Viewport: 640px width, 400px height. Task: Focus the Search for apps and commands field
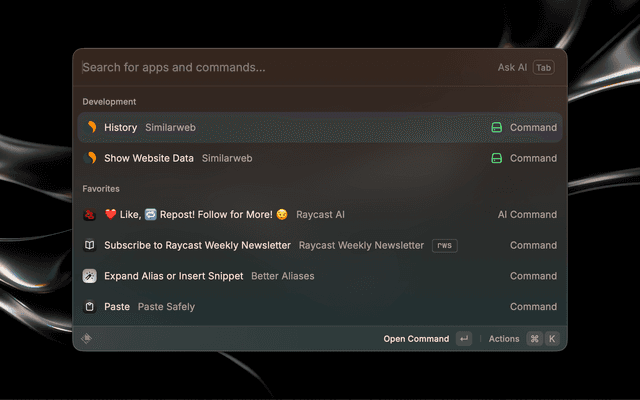[280, 67]
